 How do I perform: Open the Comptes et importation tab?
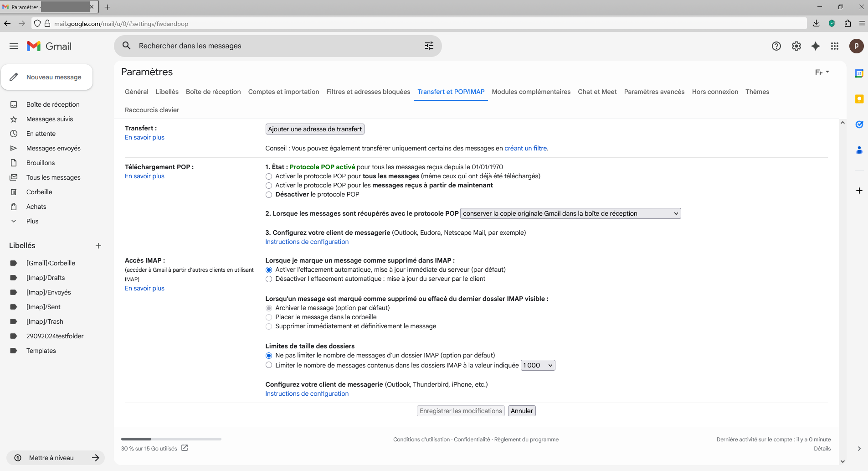[283, 92]
